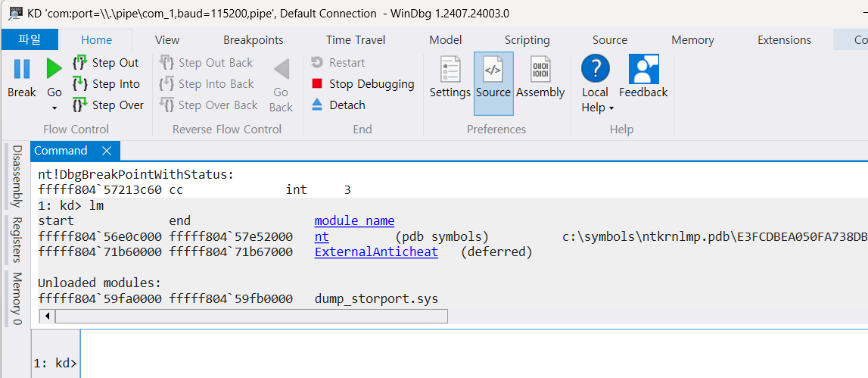This screenshot has height=378, width=868.
Task: Open the Time Travel ribbon tab
Action: pyautogui.click(x=356, y=40)
